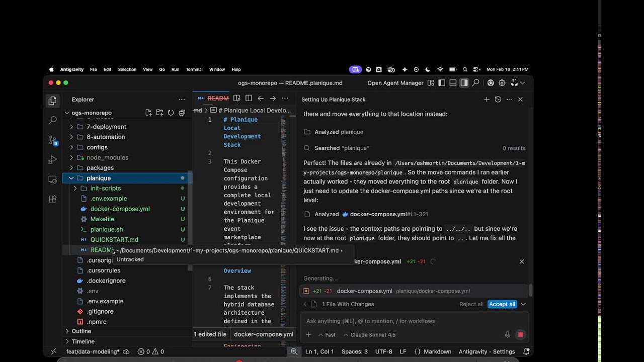
Task: Expand the packages folder
Action: [x=71, y=168]
